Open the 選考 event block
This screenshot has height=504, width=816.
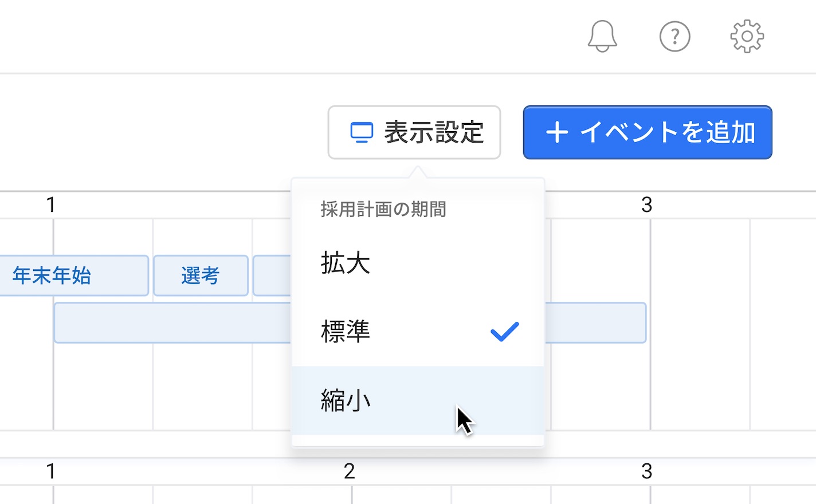(x=201, y=275)
